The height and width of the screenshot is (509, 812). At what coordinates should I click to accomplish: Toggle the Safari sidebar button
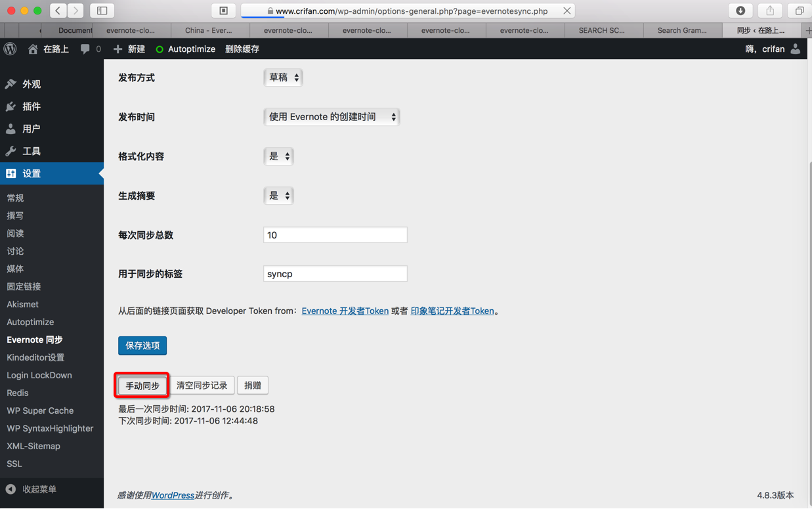(x=102, y=11)
